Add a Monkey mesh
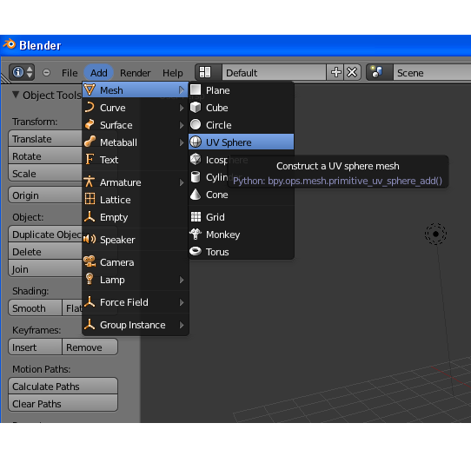The height and width of the screenshot is (476, 471). coord(241,235)
